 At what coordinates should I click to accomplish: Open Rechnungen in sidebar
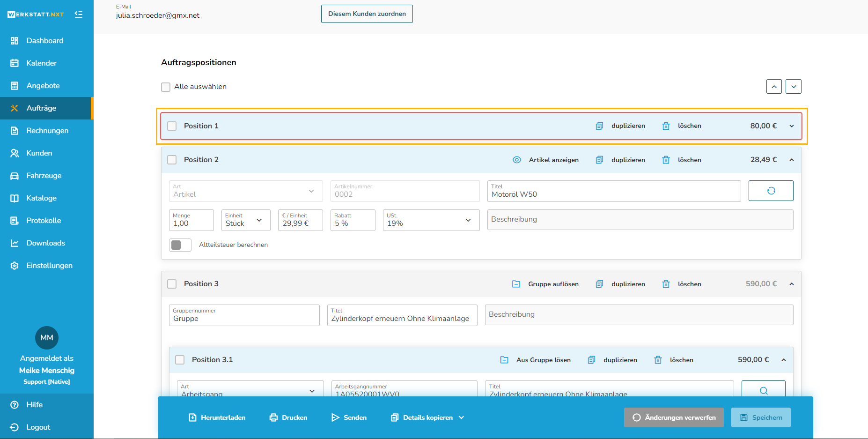[47, 131]
